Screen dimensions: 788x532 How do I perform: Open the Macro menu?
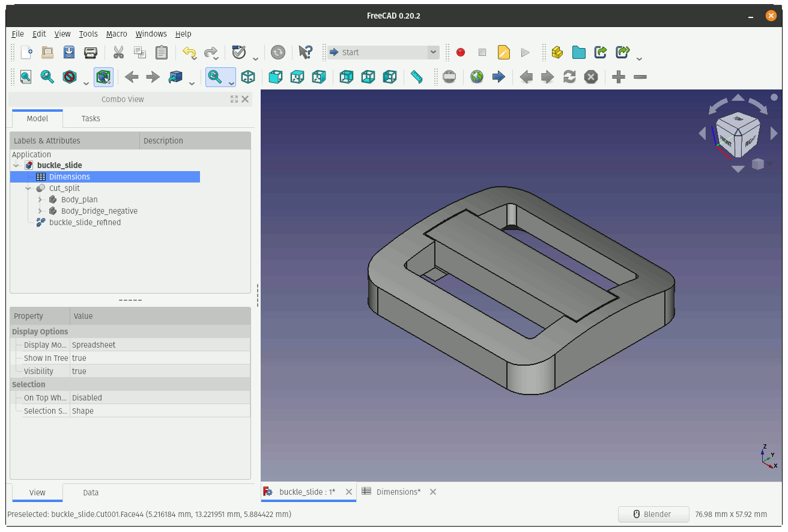[117, 34]
